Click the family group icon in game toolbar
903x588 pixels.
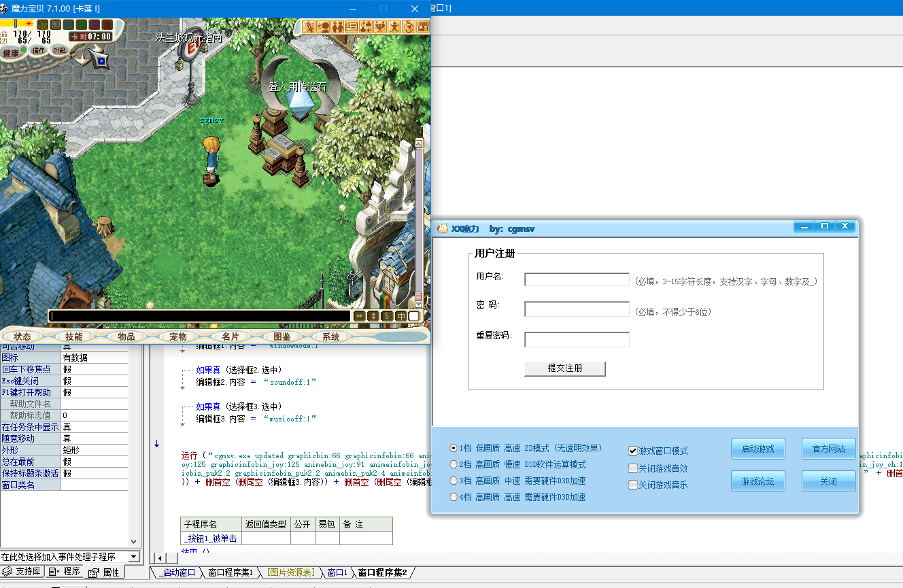pos(380,27)
